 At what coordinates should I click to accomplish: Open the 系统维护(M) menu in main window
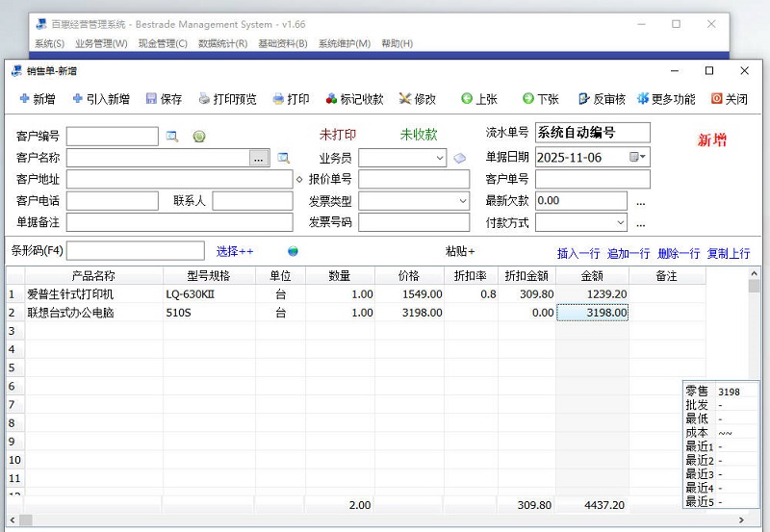tap(345, 43)
